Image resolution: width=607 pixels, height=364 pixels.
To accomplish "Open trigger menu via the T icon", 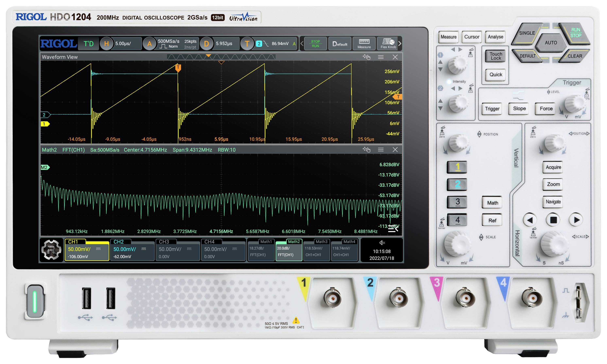I will pyautogui.click(x=247, y=44).
